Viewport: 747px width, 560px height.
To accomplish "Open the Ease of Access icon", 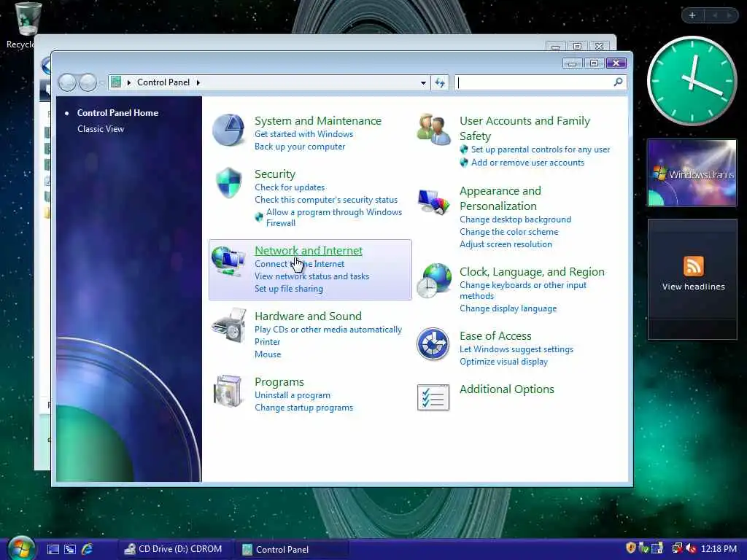I will (433, 344).
